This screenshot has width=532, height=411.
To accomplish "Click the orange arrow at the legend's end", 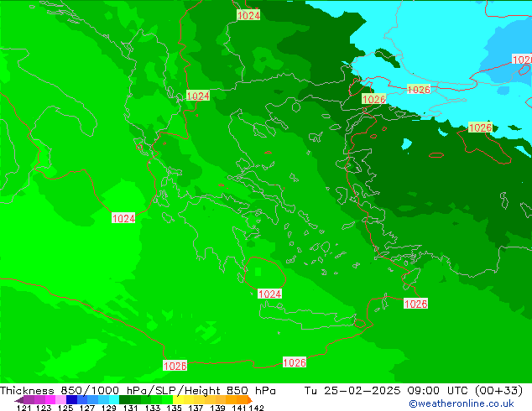I will point(250,400).
